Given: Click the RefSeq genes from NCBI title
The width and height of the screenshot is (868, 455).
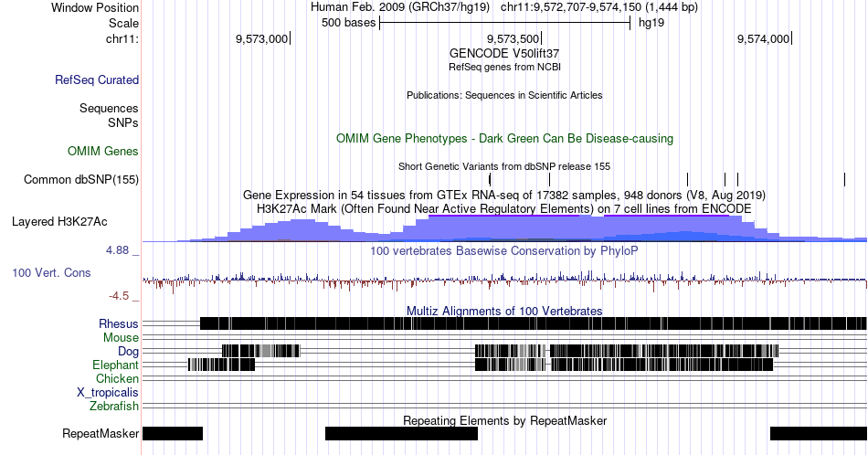Looking at the screenshot, I should (x=504, y=67).
